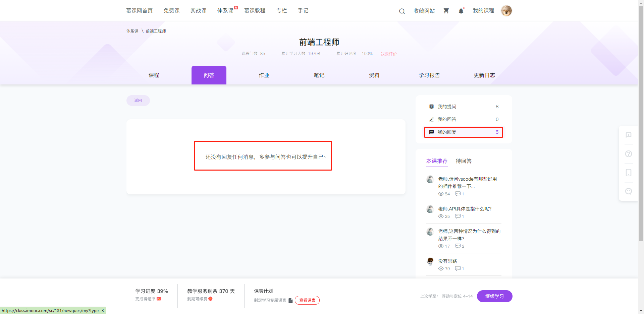
Task: Open the 更新日志 tab
Action: tap(484, 75)
